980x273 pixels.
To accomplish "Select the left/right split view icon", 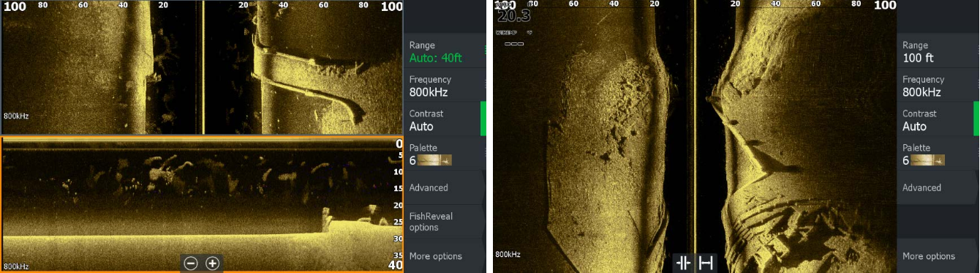I will pos(685,263).
